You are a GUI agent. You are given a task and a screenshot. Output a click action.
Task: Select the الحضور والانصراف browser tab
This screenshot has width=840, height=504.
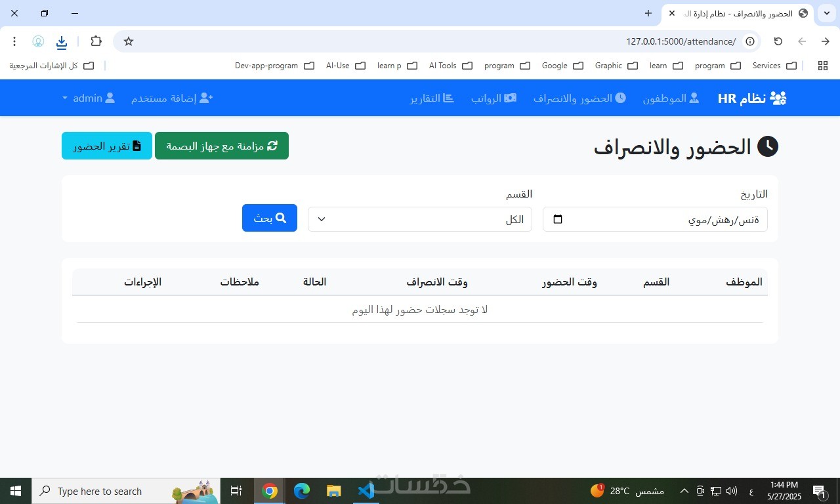click(738, 14)
